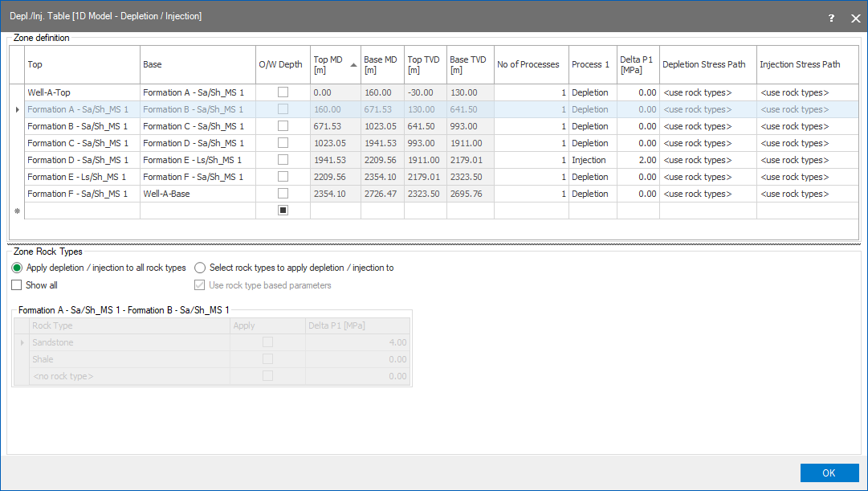The image size is (868, 491).
Task: Select Apply depletion / injection to all rock types
Action: point(17,268)
